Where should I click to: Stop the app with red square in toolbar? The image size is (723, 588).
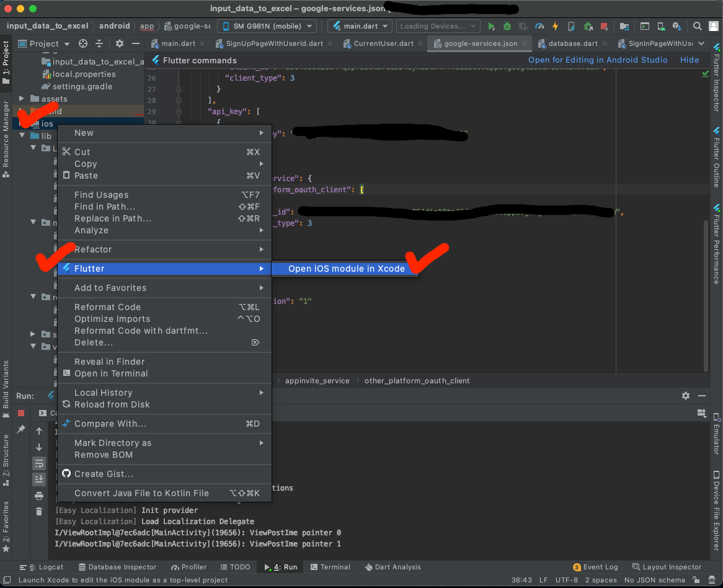tap(603, 26)
